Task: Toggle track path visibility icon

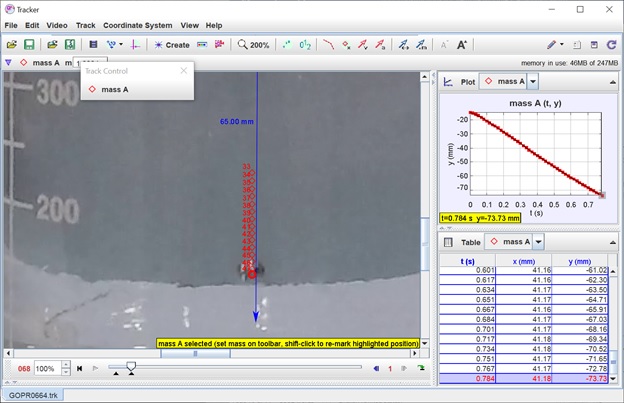Action: [328, 45]
